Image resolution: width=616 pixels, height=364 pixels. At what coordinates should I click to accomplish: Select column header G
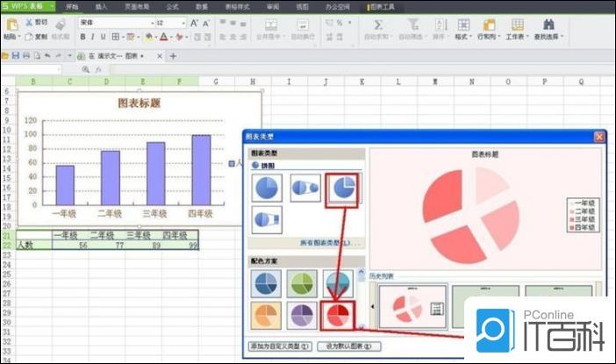click(x=216, y=82)
